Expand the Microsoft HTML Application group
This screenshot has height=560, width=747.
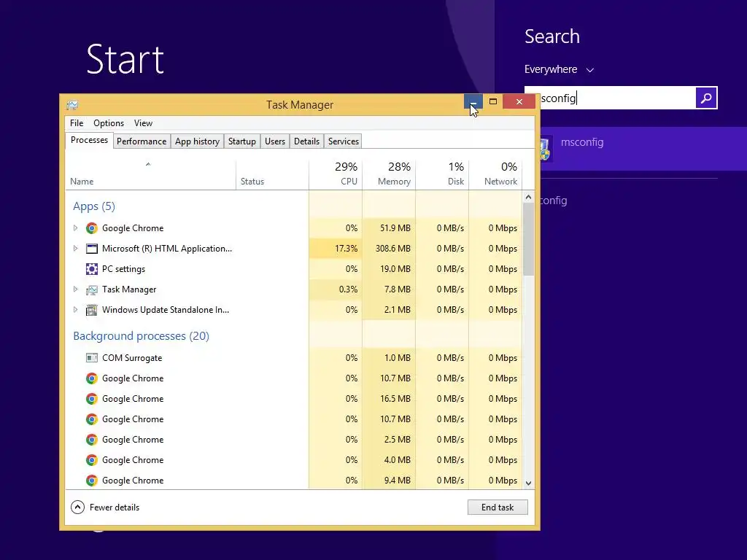(x=75, y=248)
